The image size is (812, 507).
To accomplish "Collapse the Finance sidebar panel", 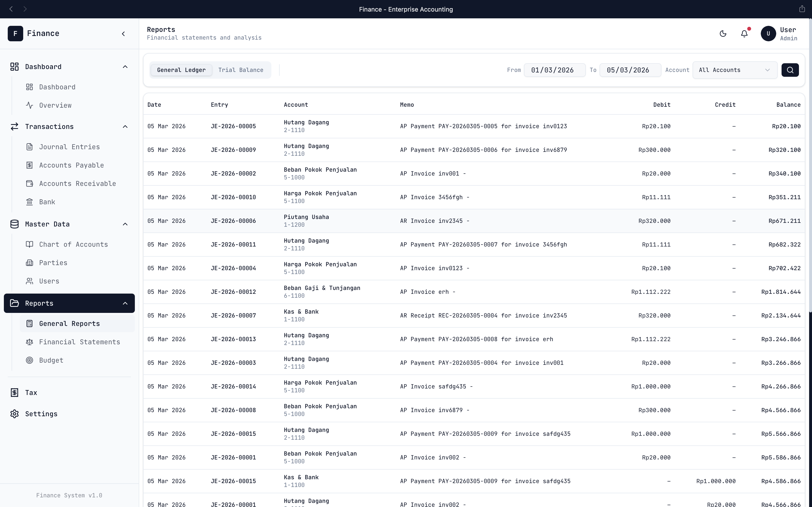I will pyautogui.click(x=123, y=34).
